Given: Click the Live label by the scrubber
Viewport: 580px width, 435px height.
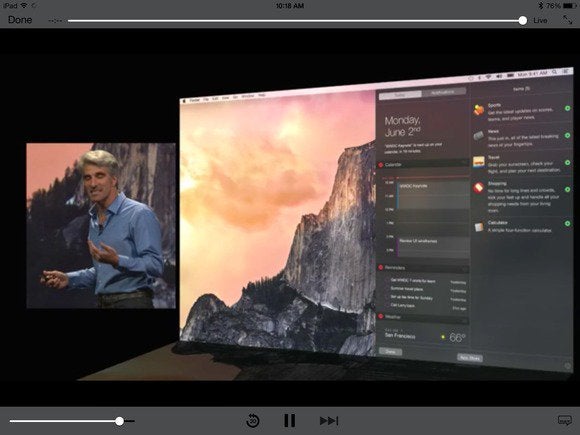Looking at the screenshot, I should tap(540, 20).
